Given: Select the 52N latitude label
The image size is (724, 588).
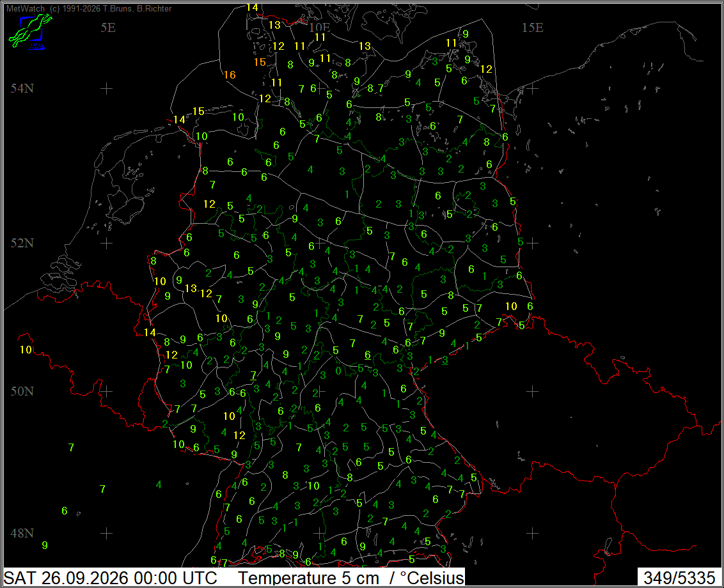Looking at the screenshot, I should click(22, 243).
